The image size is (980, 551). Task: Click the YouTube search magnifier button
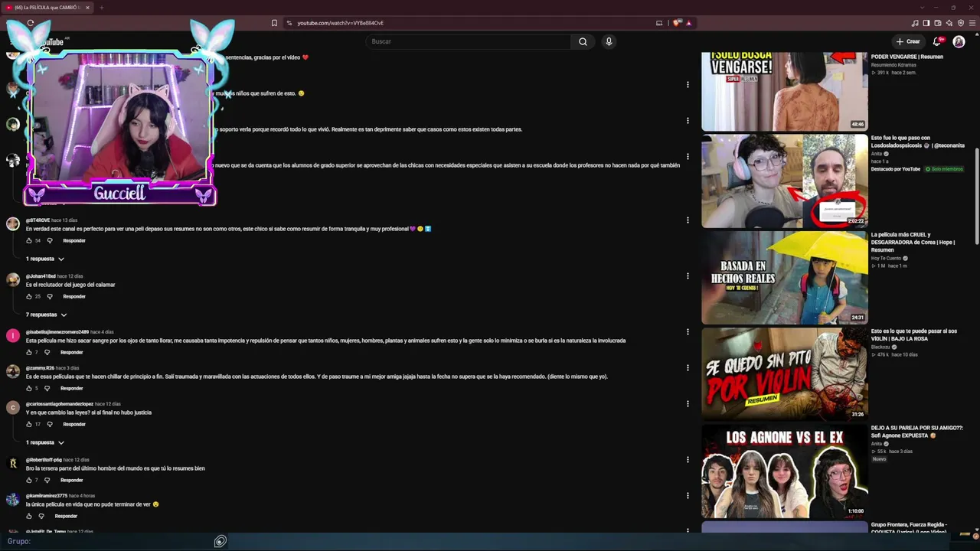click(583, 41)
